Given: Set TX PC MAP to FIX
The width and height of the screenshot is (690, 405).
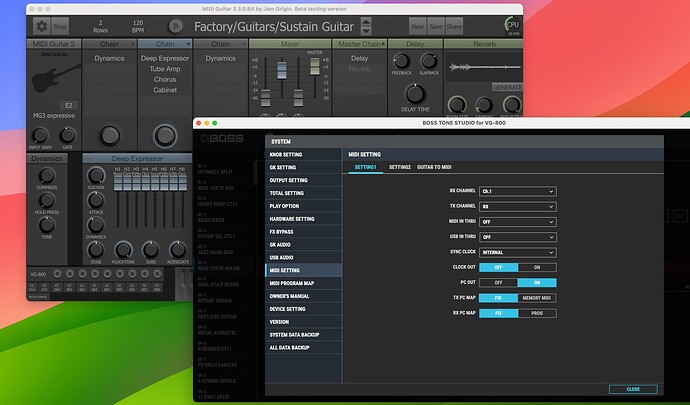Looking at the screenshot, I should [x=498, y=298].
